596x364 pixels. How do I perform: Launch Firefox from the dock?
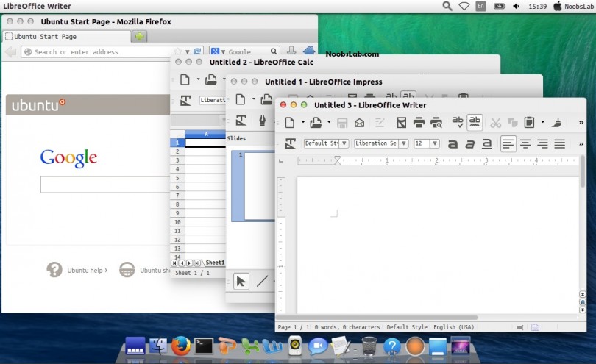tap(180, 346)
